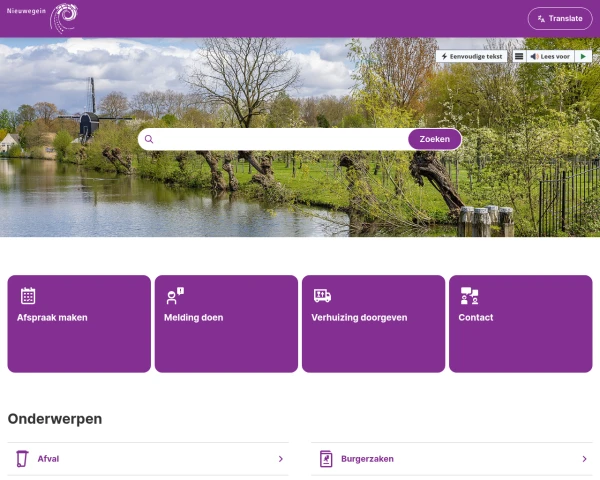The height and width of the screenshot is (480, 600).
Task: Click the chat people icon on Contact
Action: point(470,296)
